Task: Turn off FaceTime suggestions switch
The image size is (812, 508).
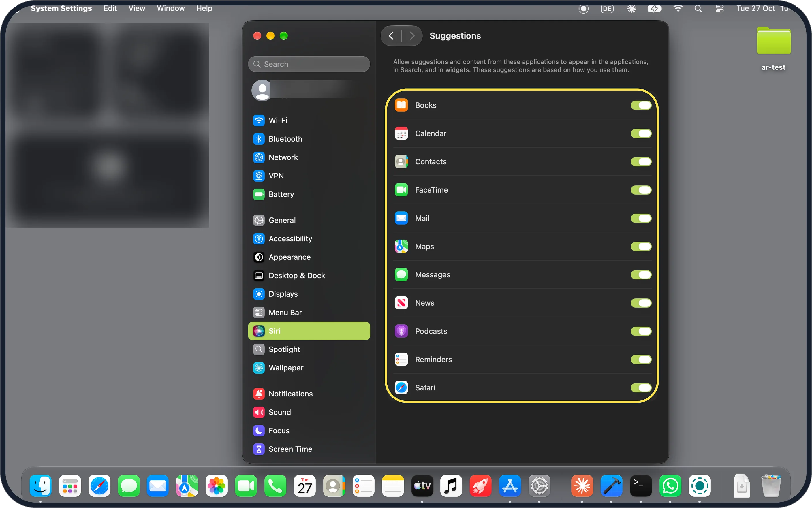Action: [641, 190]
